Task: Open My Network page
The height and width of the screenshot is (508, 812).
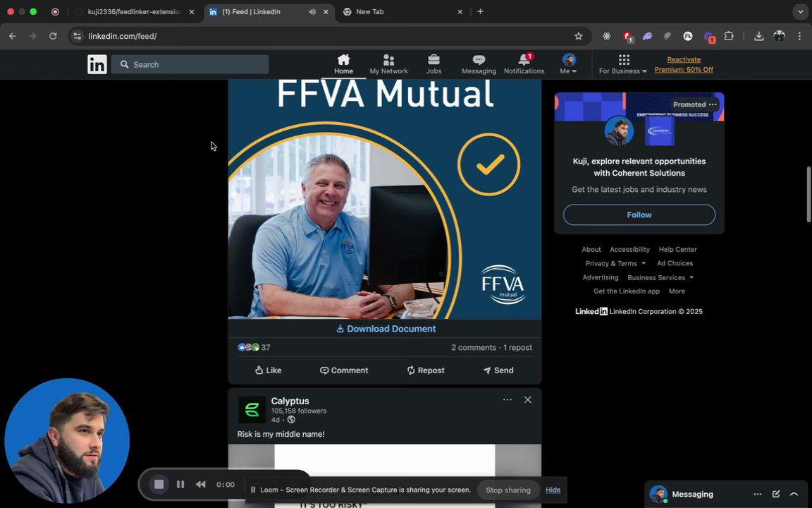Action: coord(388,64)
